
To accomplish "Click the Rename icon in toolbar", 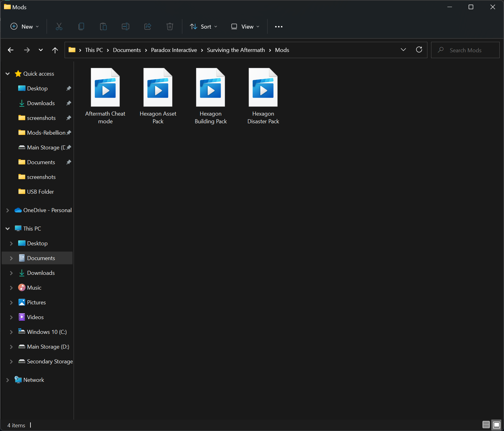I will pos(126,27).
